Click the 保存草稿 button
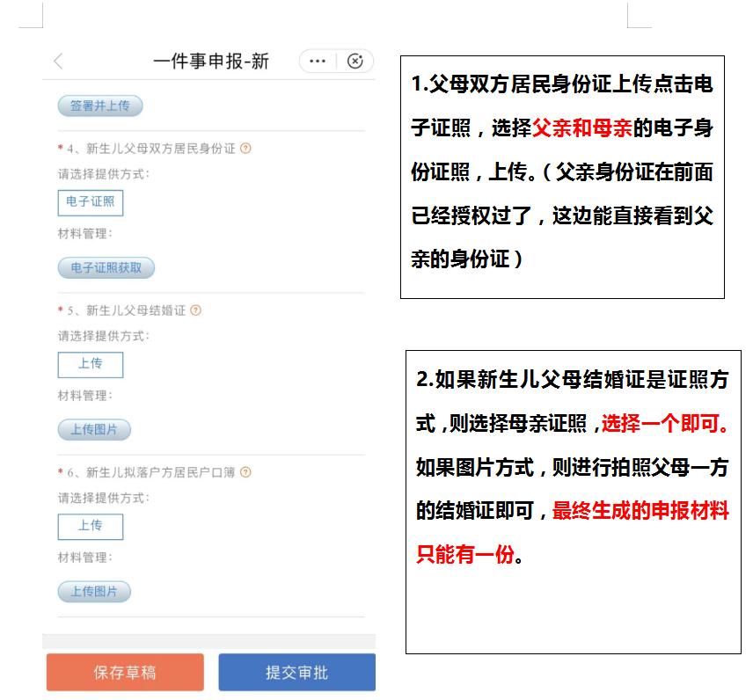753x700 pixels. 124,672
